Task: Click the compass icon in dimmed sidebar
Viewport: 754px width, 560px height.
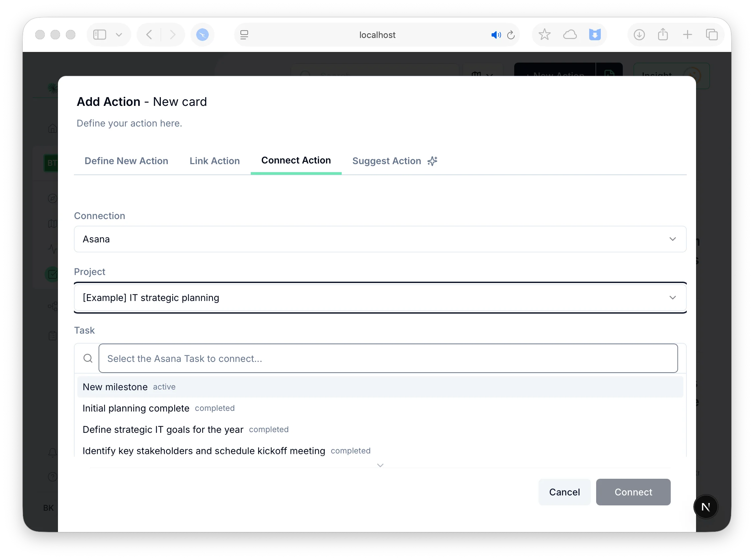Action: pyautogui.click(x=53, y=198)
